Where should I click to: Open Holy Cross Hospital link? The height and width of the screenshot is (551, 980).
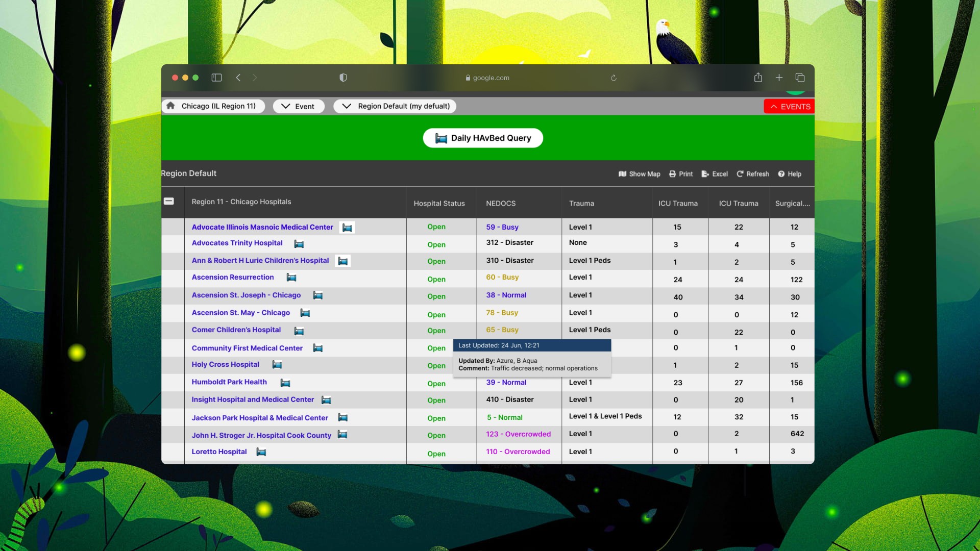226,364
